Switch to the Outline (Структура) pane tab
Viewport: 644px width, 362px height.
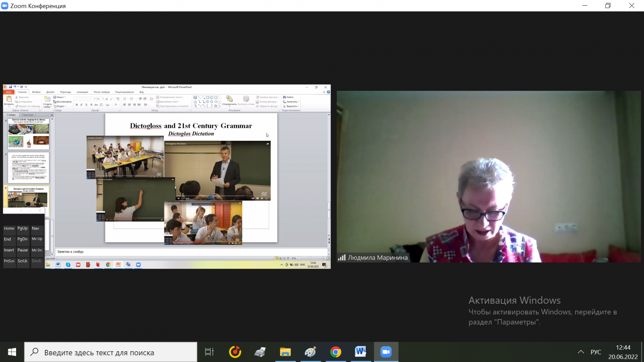28,115
